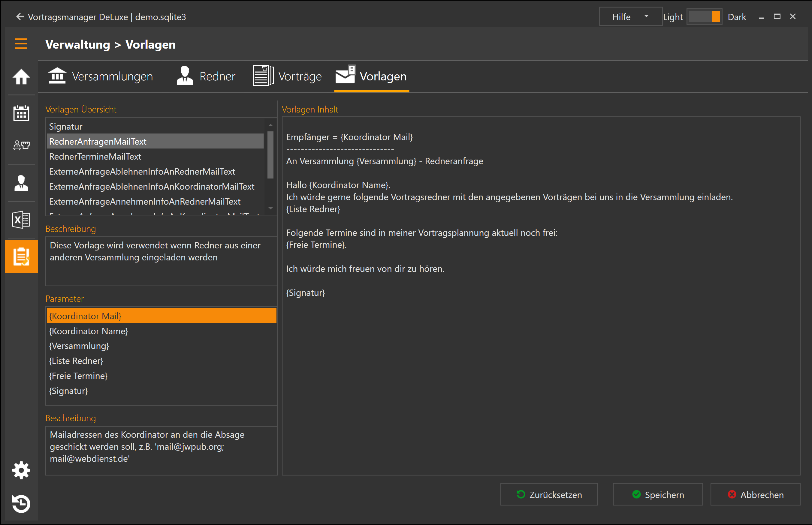Open the person sidebar icon
The width and height of the screenshot is (812, 525).
pyautogui.click(x=21, y=183)
